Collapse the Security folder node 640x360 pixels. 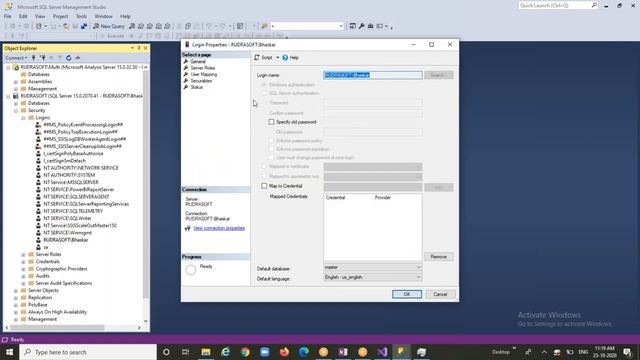click(16, 111)
